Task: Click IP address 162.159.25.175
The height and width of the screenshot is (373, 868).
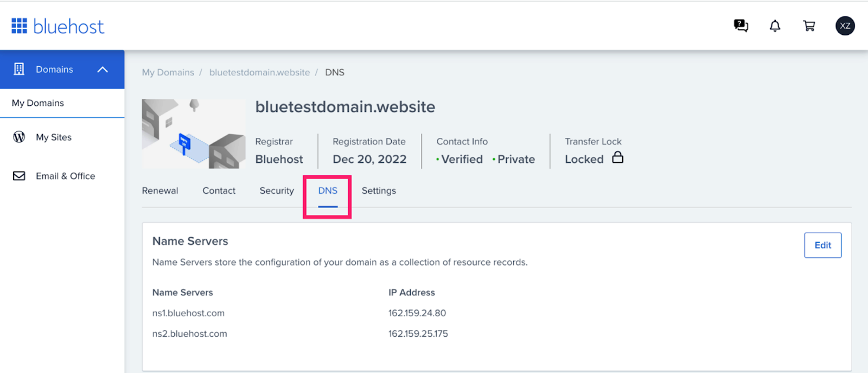Action: 418,333
